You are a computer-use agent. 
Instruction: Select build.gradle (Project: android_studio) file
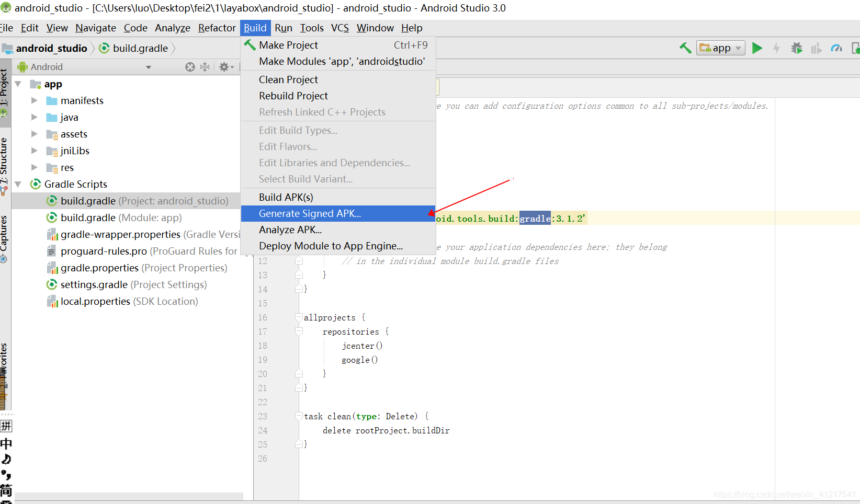tap(126, 201)
